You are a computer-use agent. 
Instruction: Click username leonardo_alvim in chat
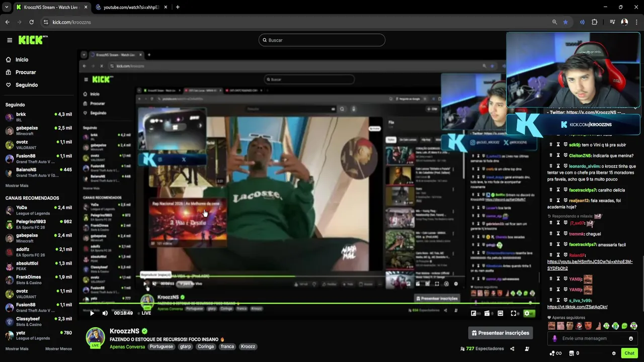[584, 166]
